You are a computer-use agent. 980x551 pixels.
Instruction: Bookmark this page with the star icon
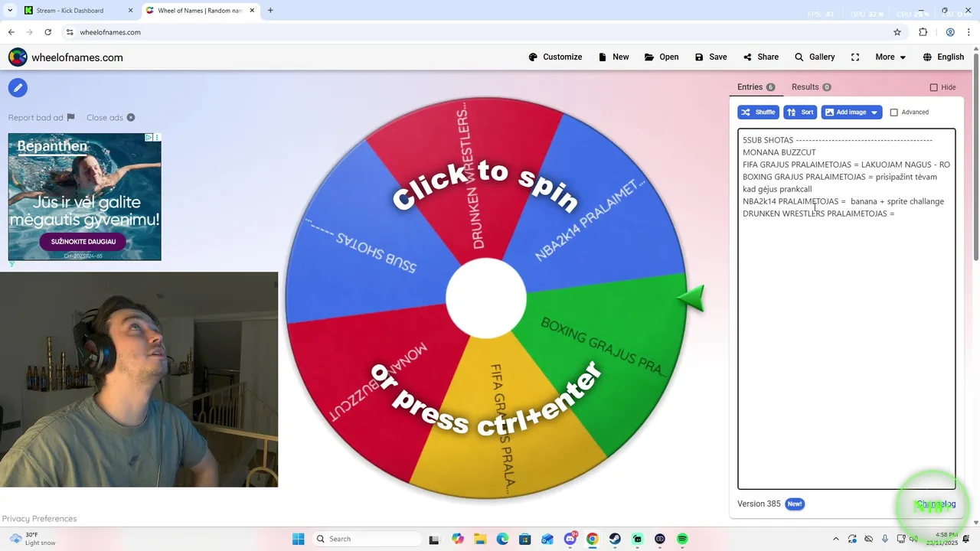897,32
